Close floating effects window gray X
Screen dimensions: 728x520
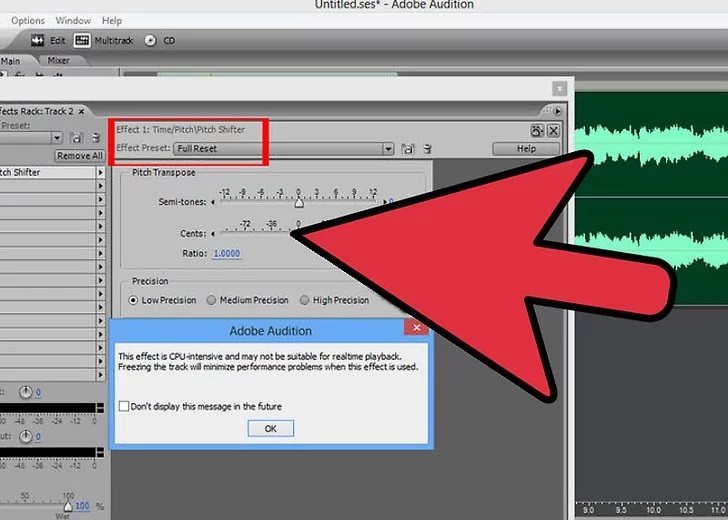[559, 88]
